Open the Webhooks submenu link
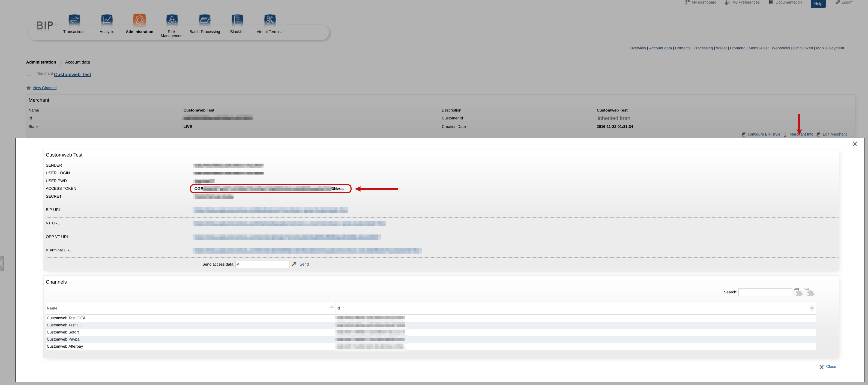Screen dimensions: 868x385 [x=780, y=48]
